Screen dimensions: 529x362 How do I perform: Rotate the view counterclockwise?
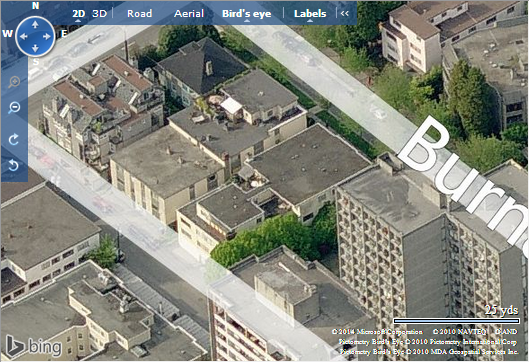click(13, 165)
